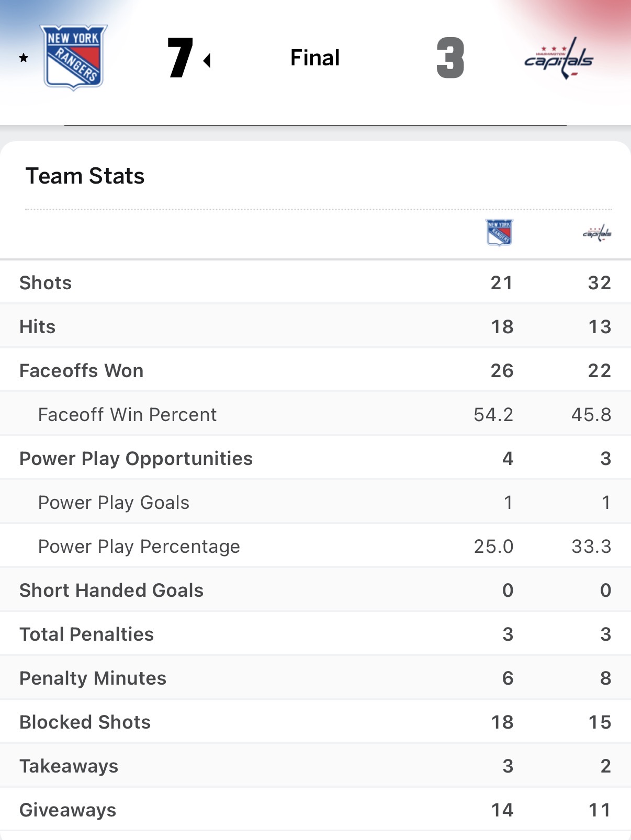Tap the New York Rangers logo in header

pyautogui.click(x=74, y=57)
